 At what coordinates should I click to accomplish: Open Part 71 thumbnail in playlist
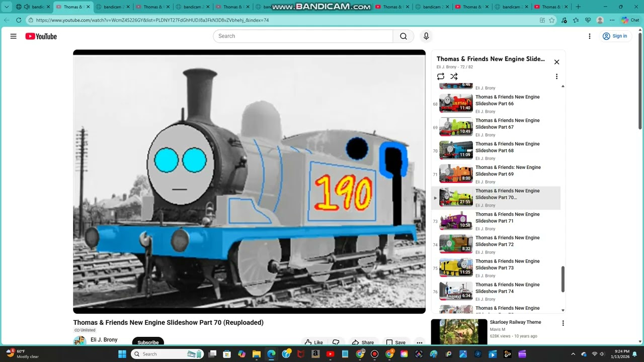[456, 221]
